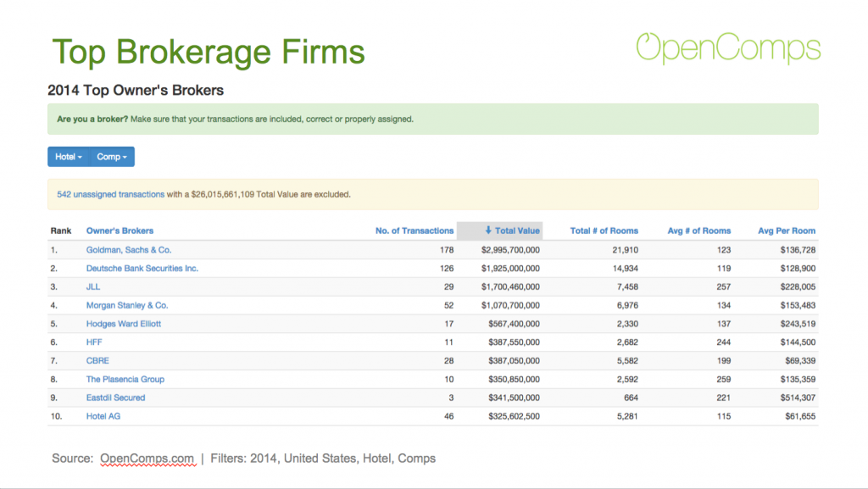Image resolution: width=868 pixels, height=489 pixels.
Task: Visit the OpenComps.com source link
Action: point(147,458)
